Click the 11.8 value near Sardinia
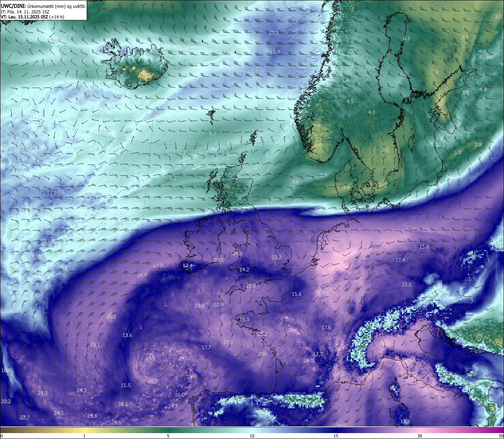This screenshot has height=439, width=504. [x=405, y=422]
